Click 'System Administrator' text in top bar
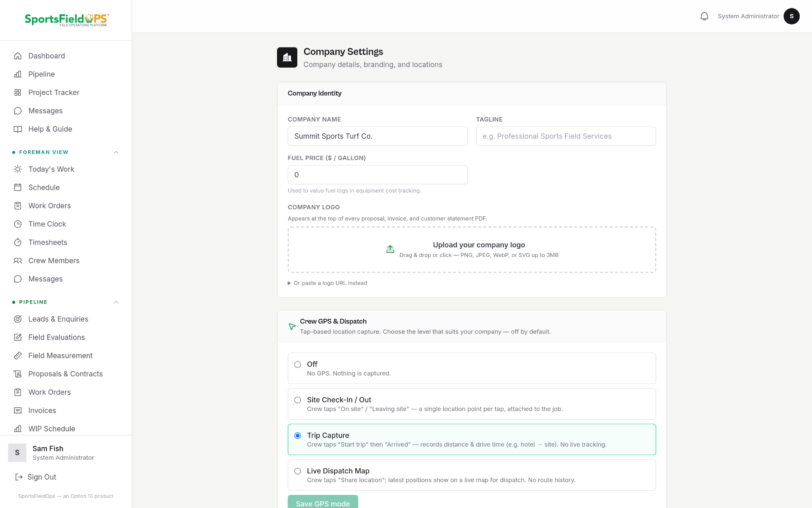 point(748,16)
